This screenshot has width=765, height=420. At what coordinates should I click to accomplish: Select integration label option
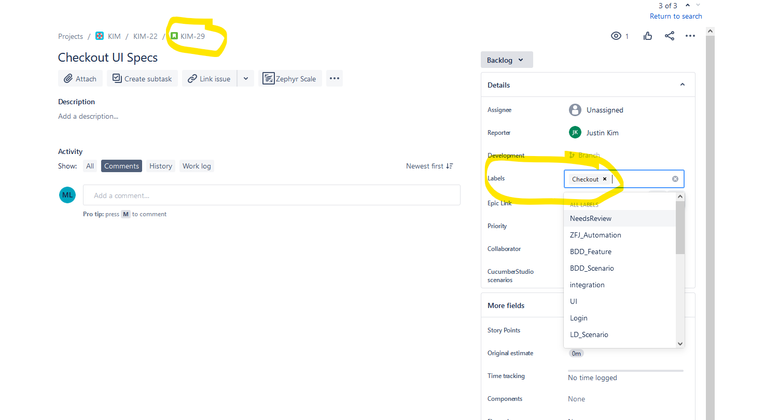620,285
